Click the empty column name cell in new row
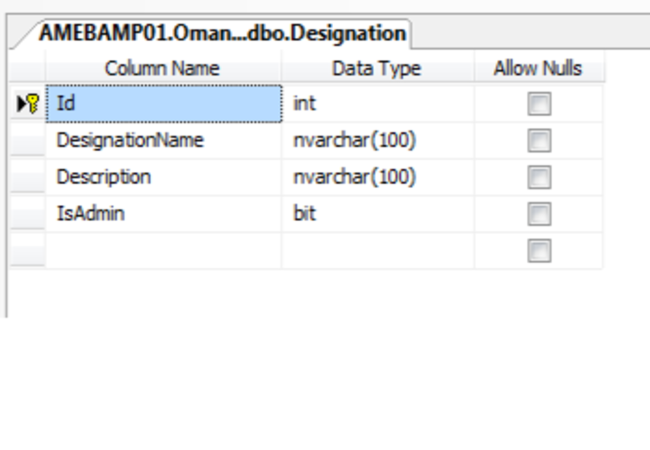The width and height of the screenshot is (650, 450). (x=165, y=251)
